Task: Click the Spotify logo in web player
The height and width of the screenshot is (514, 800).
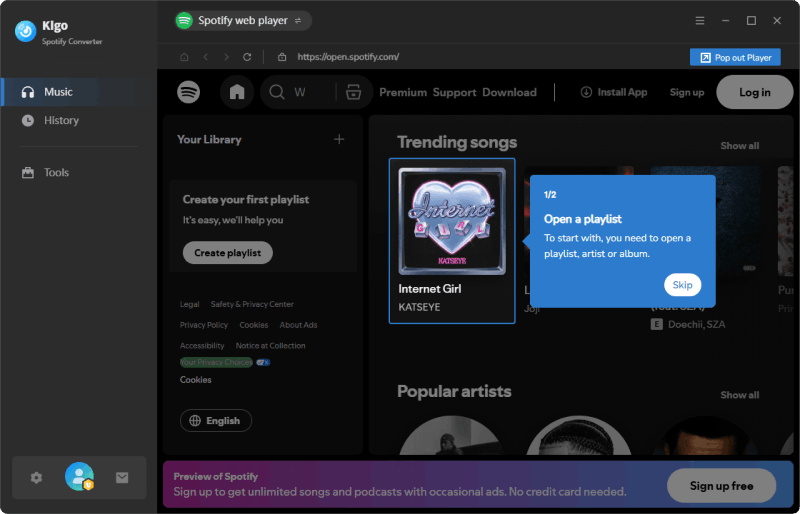Action: pos(189,92)
